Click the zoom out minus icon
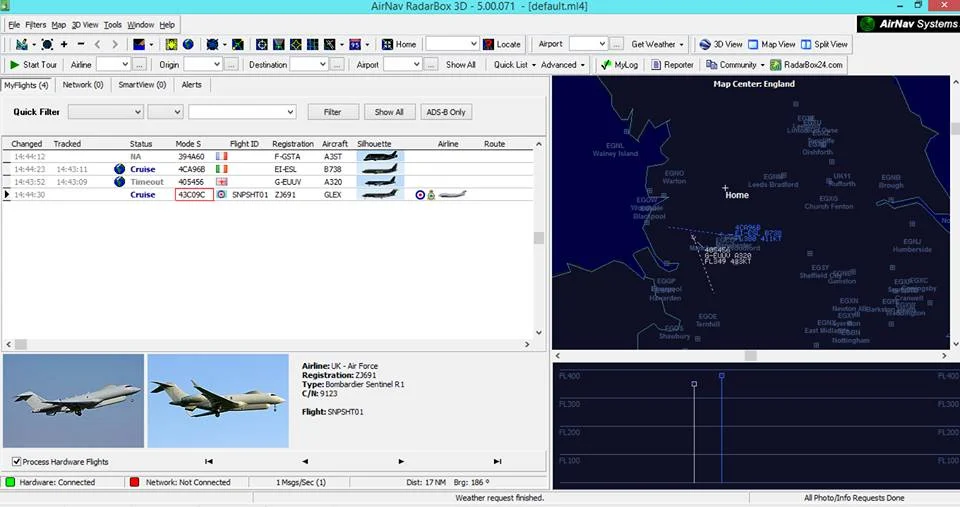Screen dimensions: 960x507 81,44
